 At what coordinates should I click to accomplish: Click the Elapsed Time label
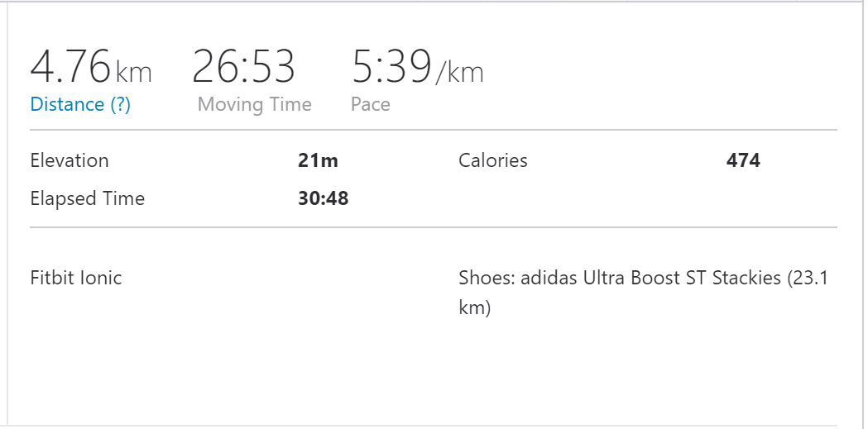click(87, 198)
